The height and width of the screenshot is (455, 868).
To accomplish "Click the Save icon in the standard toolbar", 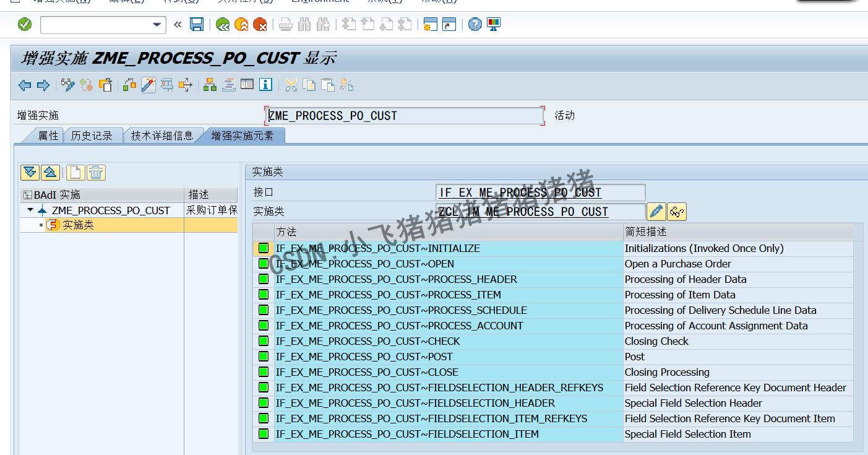I will pyautogui.click(x=196, y=25).
